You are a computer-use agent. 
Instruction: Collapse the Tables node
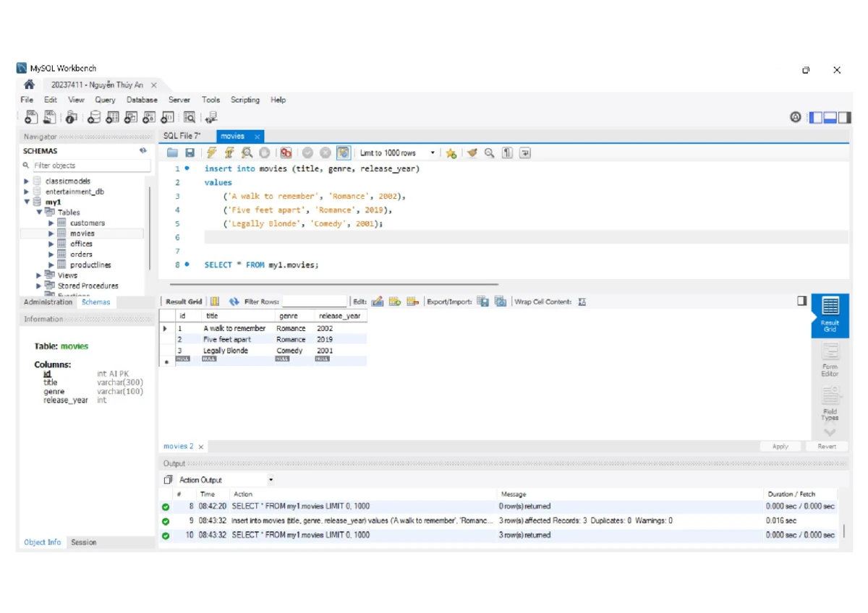click(39, 212)
